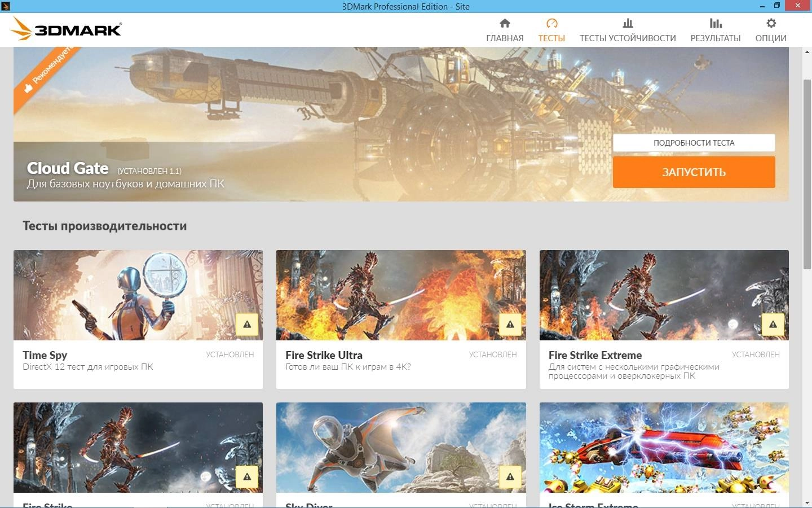Click the Fire Strike Extreme title text
Viewport: 812px width, 508px height.
[595, 355]
